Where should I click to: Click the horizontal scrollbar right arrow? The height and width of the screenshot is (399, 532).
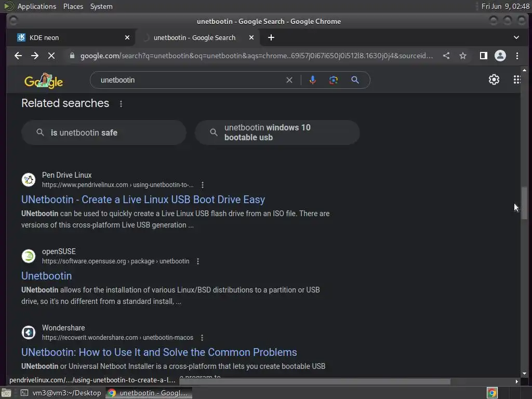517,381
